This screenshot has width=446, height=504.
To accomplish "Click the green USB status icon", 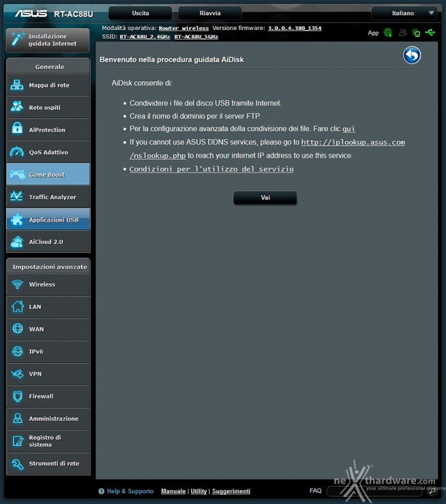I will (430, 32).
